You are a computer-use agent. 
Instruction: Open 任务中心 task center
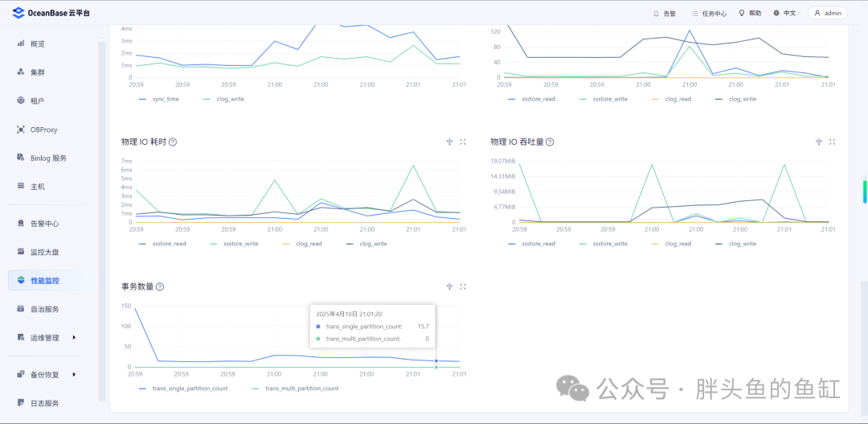(x=709, y=14)
